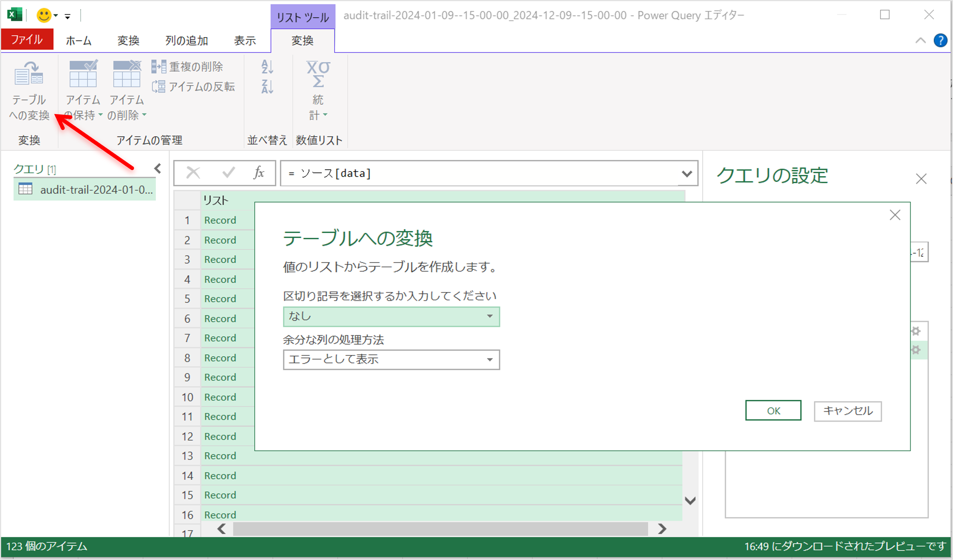The width and height of the screenshot is (953, 560).
Task: Click the row number 3 header
Action: 187,259
